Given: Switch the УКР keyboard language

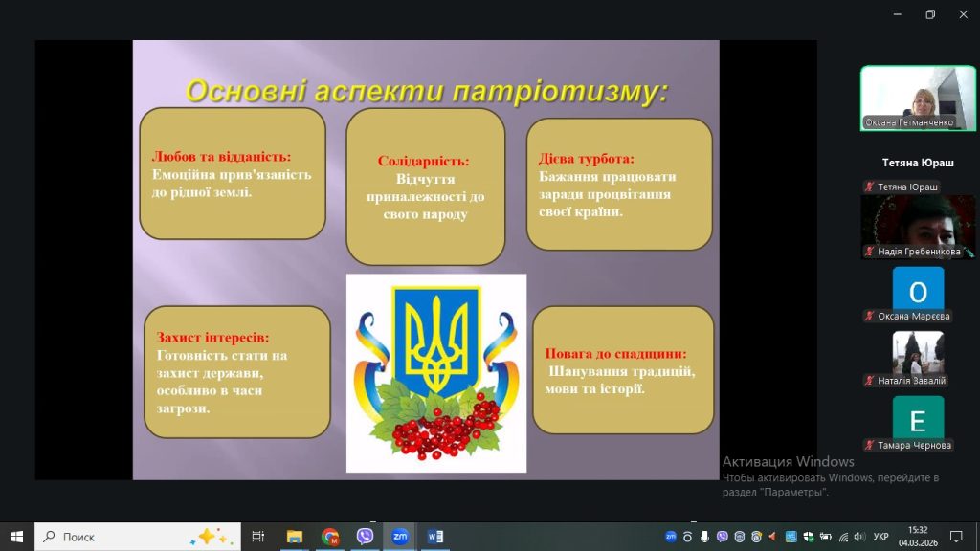Looking at the screenshot, I should (881, 537).
